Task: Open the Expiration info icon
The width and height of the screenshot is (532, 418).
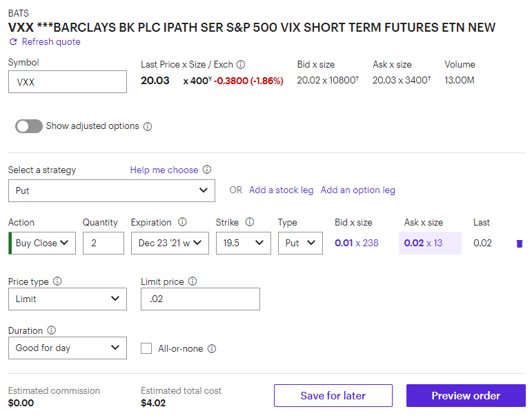Action: tap(183, 222)
